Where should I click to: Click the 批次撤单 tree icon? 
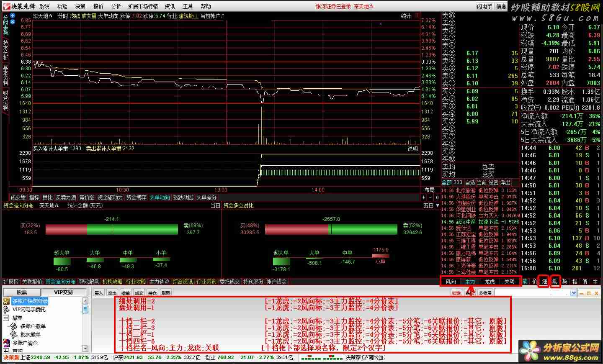(x=14, y=335)
